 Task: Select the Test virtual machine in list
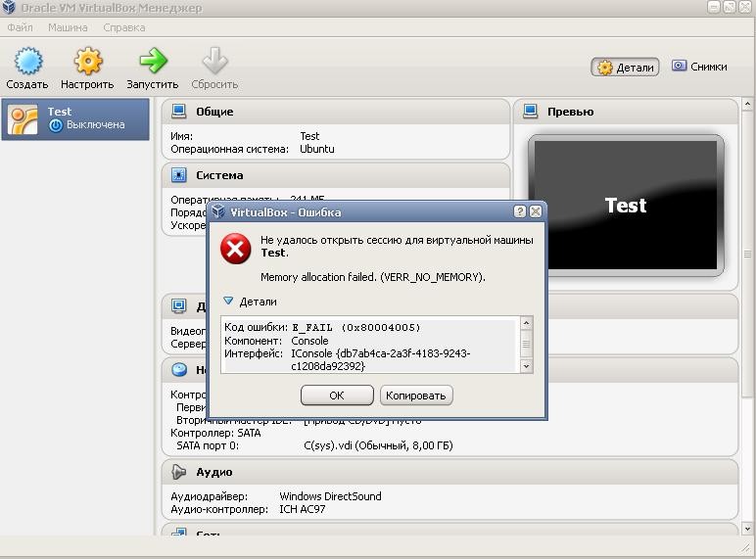point(75,119)
